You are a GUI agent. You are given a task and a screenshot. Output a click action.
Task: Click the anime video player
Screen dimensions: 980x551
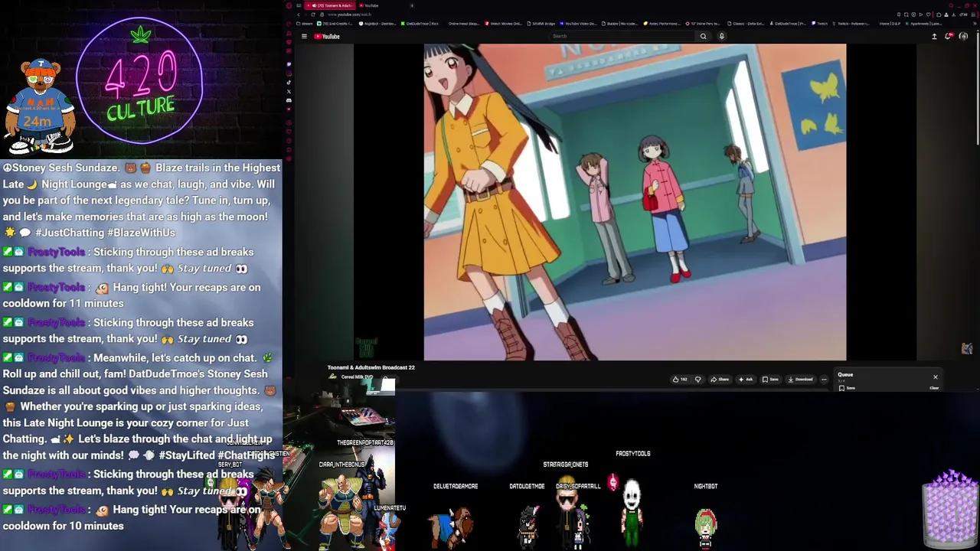[635, 201]
